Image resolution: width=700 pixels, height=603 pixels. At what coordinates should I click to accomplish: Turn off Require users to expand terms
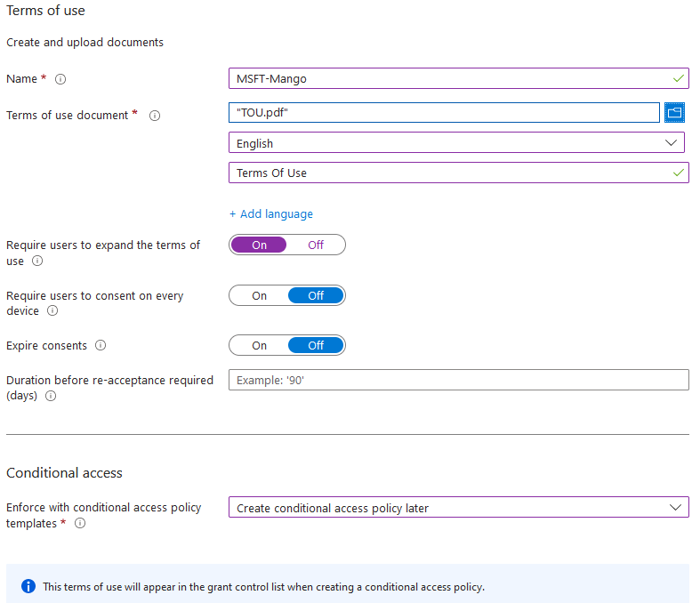click(316, 245)
